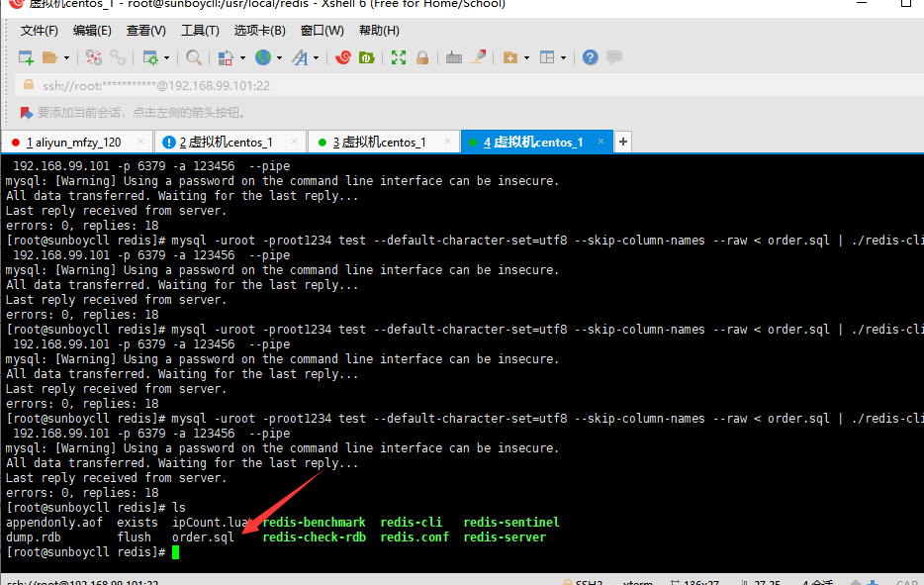924x585 pixels.
Task: Click the globe encoding icon
Action: pos(263,57)
